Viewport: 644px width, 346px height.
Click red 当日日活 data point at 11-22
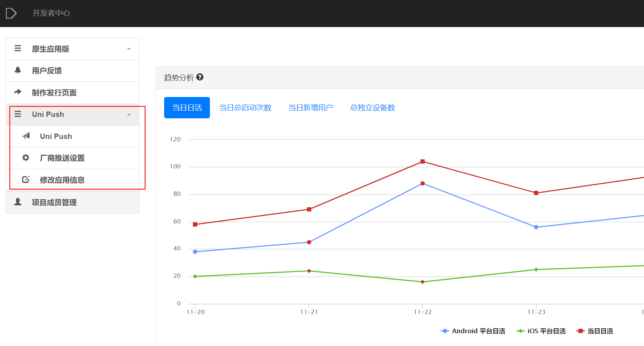tap(422, 162)
